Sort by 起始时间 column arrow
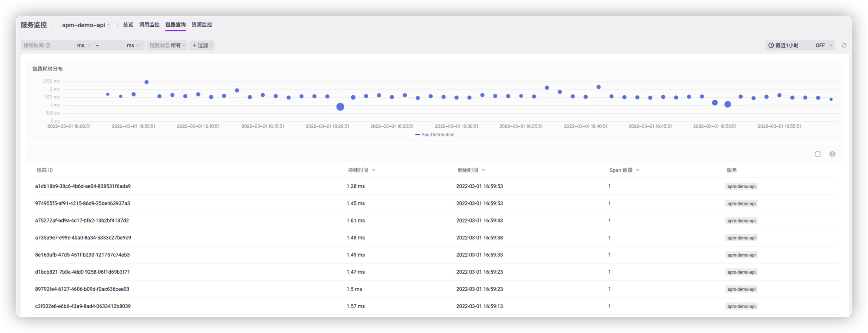868x333 pixels. [483, 170]
